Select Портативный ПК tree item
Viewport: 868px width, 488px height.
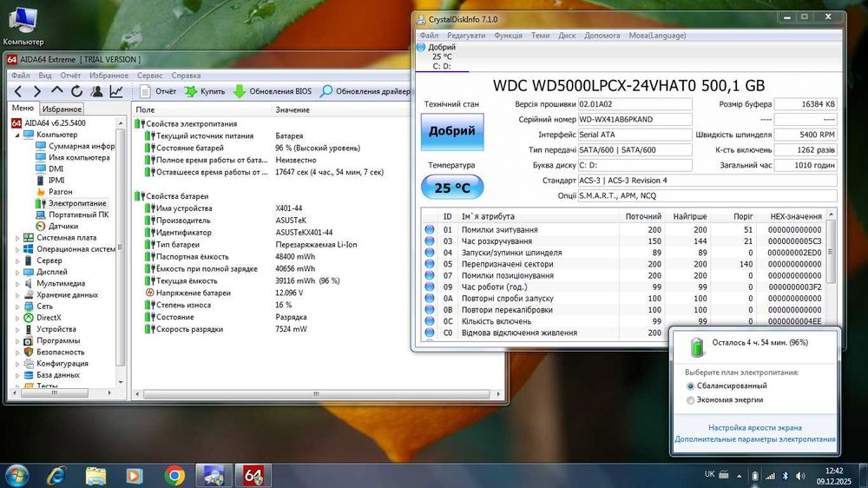(x=73, y=215)
